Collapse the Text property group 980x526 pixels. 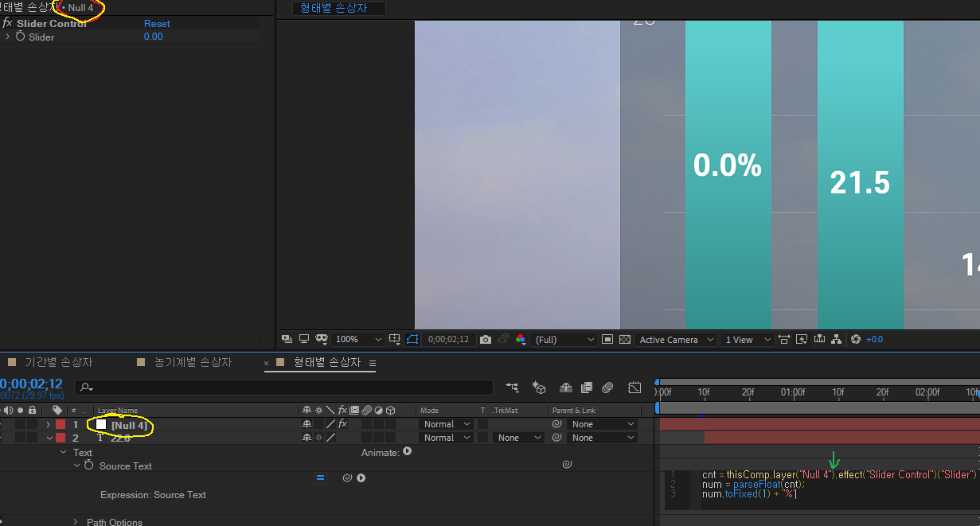pos(64,452)
